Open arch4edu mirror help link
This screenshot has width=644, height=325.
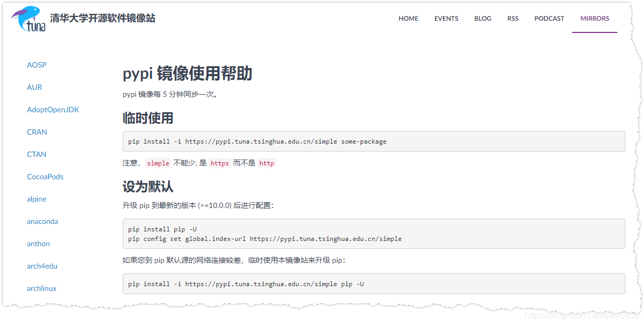tap(42, 266)
